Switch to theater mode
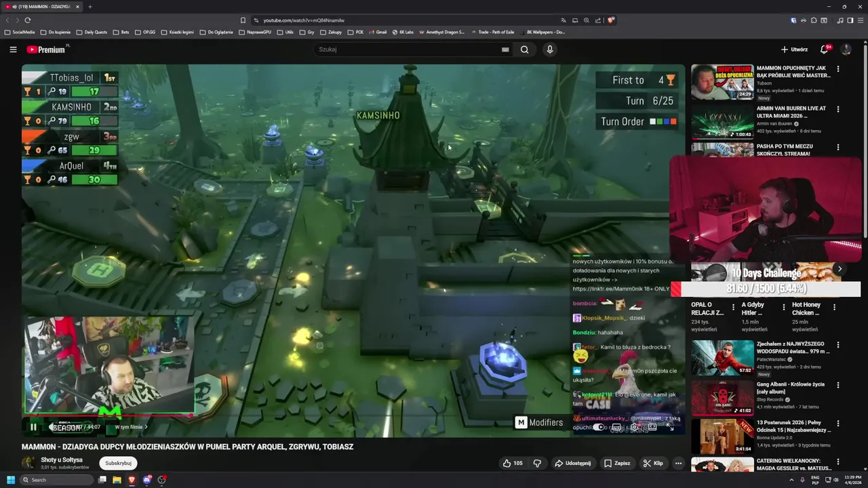868x488 pixels. point(652,427)
